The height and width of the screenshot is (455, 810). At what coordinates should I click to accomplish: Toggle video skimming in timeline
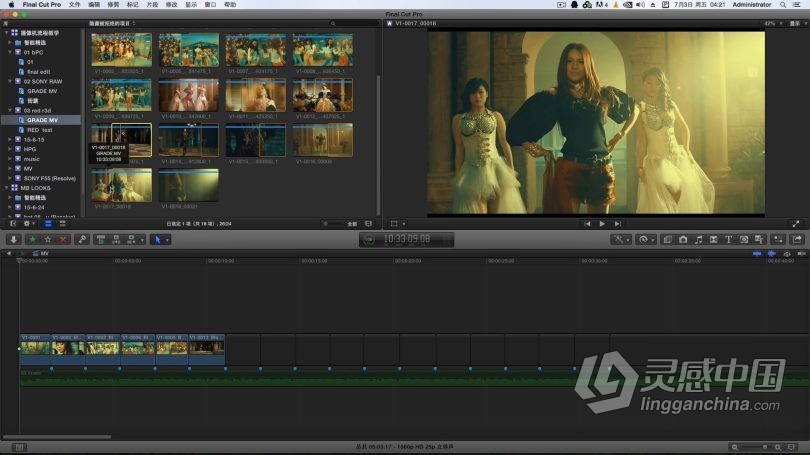(757, 254)
